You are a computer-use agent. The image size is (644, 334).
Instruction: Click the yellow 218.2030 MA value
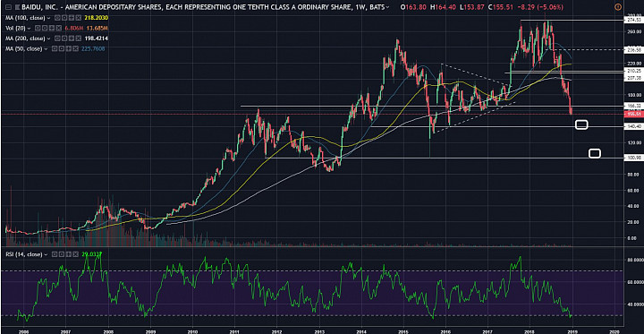96,18
